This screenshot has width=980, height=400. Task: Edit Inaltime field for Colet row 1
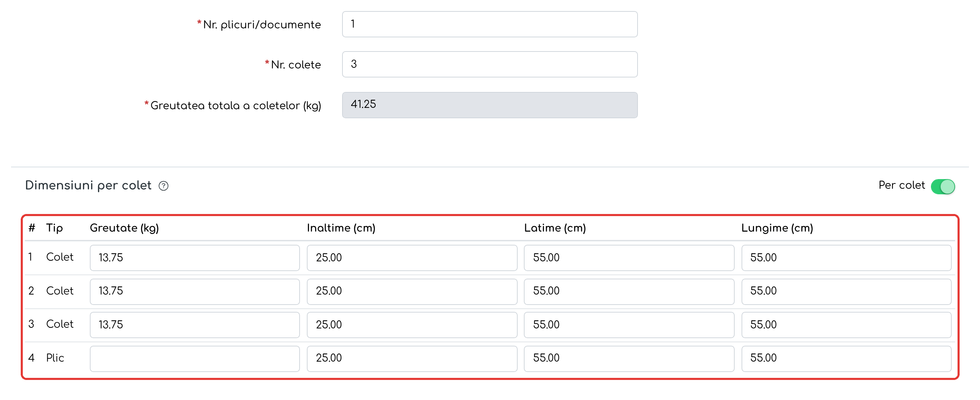tap(412, 258)
